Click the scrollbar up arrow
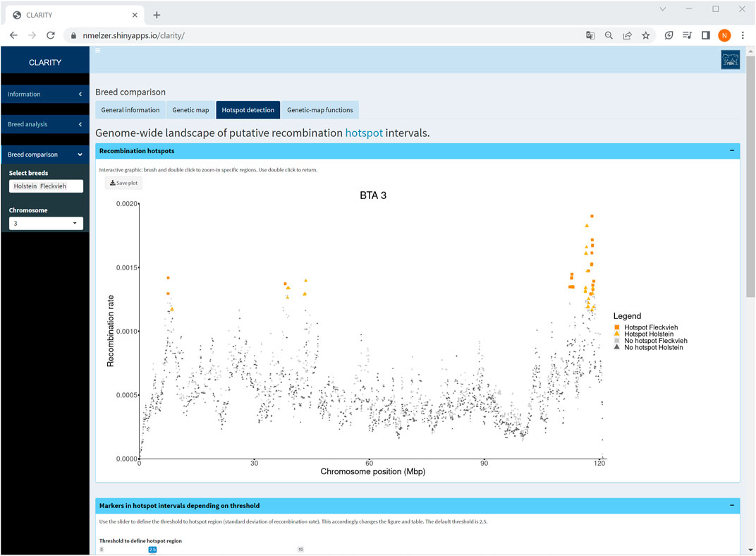Viewport: 756px width, 556px height. (750, 50)
